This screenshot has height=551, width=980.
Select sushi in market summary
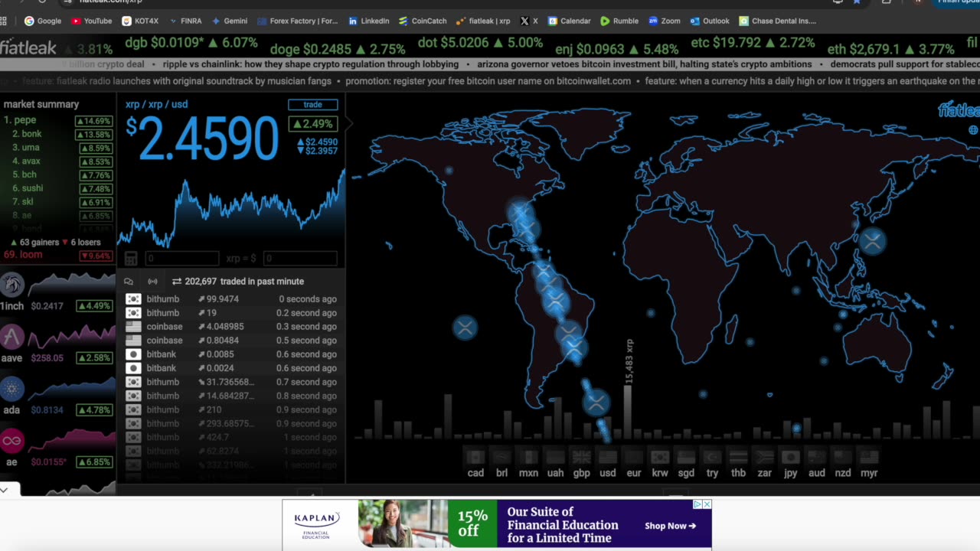(57, 188)
